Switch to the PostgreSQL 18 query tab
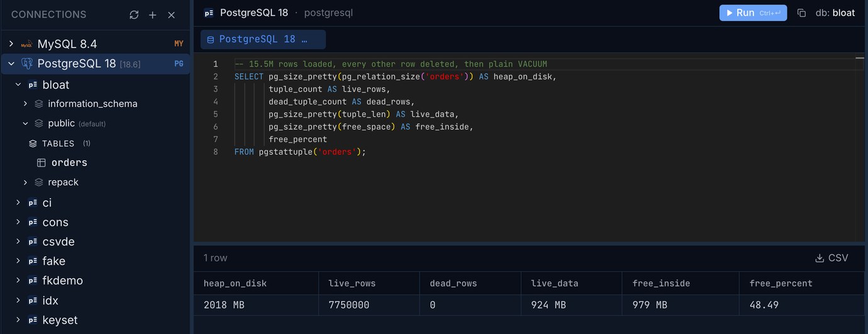The height and width of the screenshot is (334, 868). [263, 40]
